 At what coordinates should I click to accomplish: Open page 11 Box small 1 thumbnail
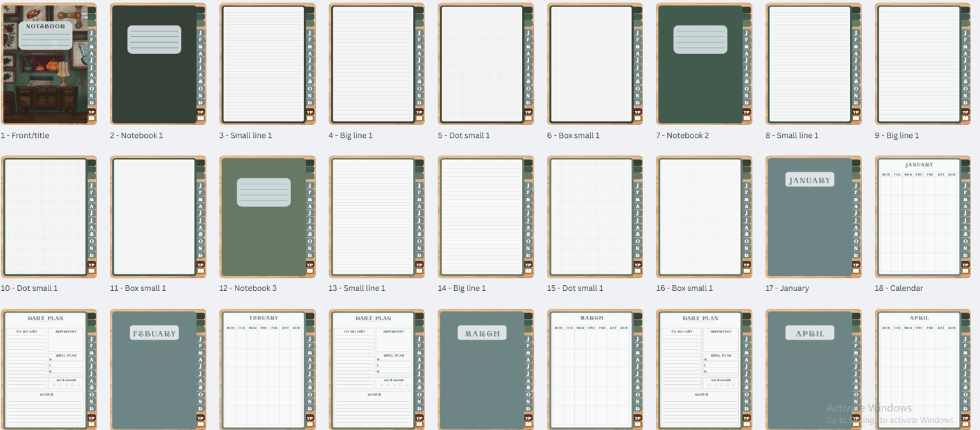pyautogui.click(x=158, y=217)
